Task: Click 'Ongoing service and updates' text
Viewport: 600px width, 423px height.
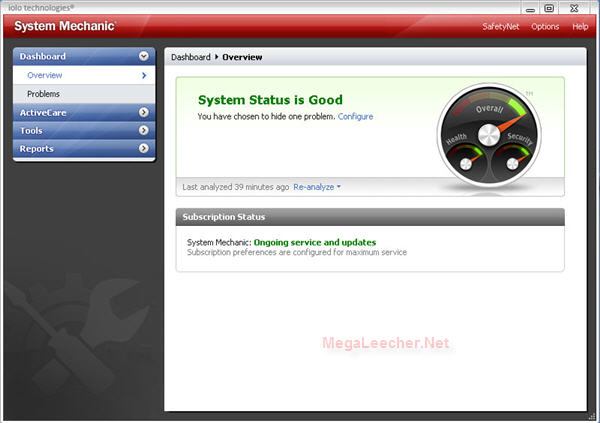Action: pos(315,242)
